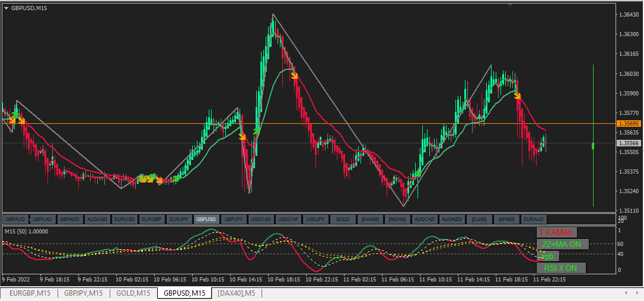
Task: Select the GBPNZD symbol button
Action: point(70,219)
